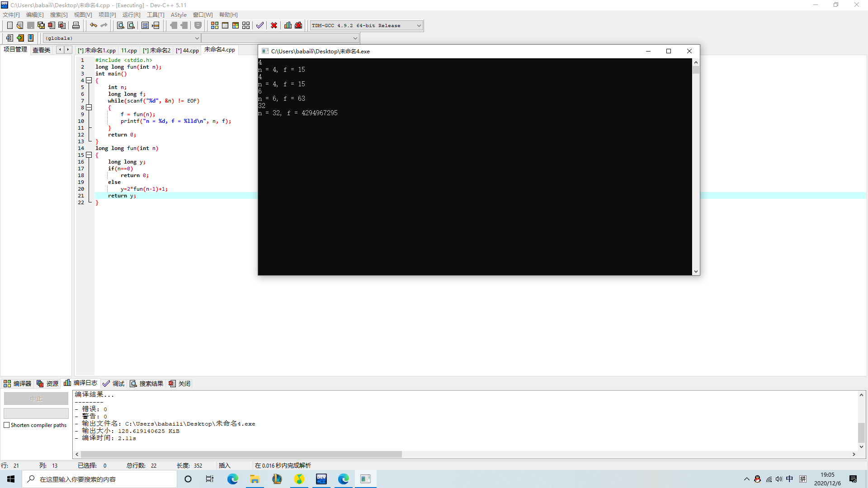Screen dimensions: 868x488
Task: Open the 调试 debug tab button
Action: (x=113, y=384)
